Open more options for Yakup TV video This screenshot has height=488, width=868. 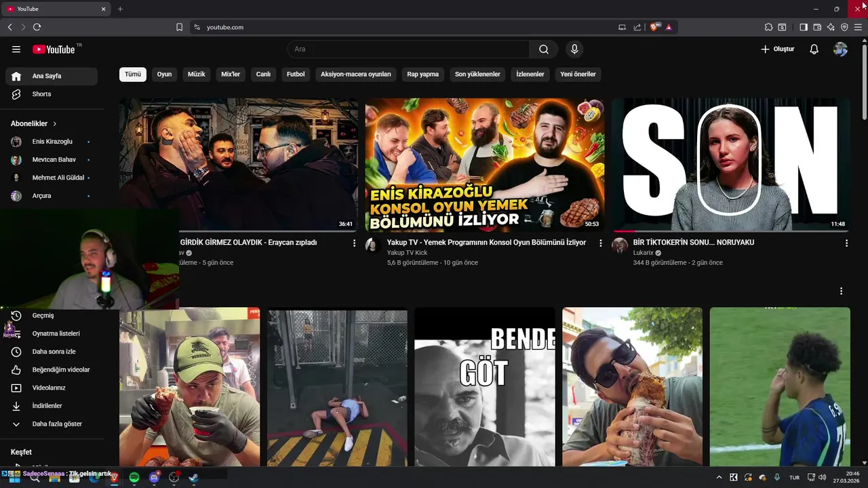click(x=600, y=243)
